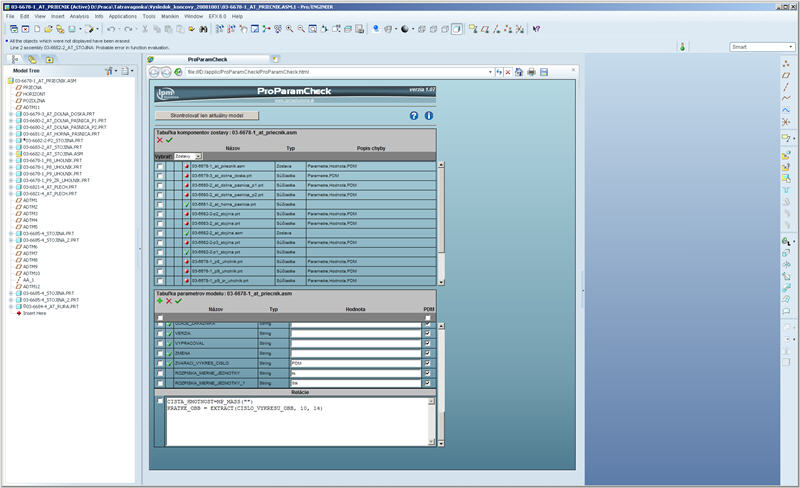Click the datum point tool in right toolbar
800x488 pixels.
pos(786,63)
